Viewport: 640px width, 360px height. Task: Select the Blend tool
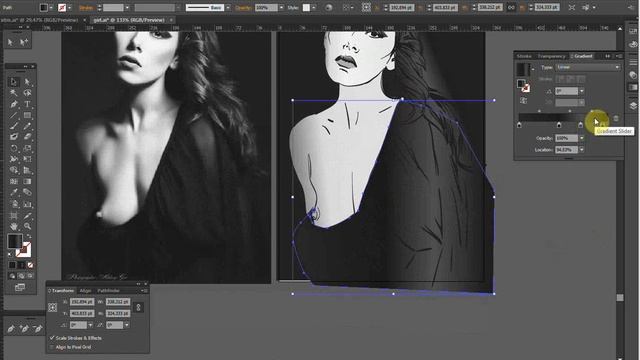[x=27, y=192]
